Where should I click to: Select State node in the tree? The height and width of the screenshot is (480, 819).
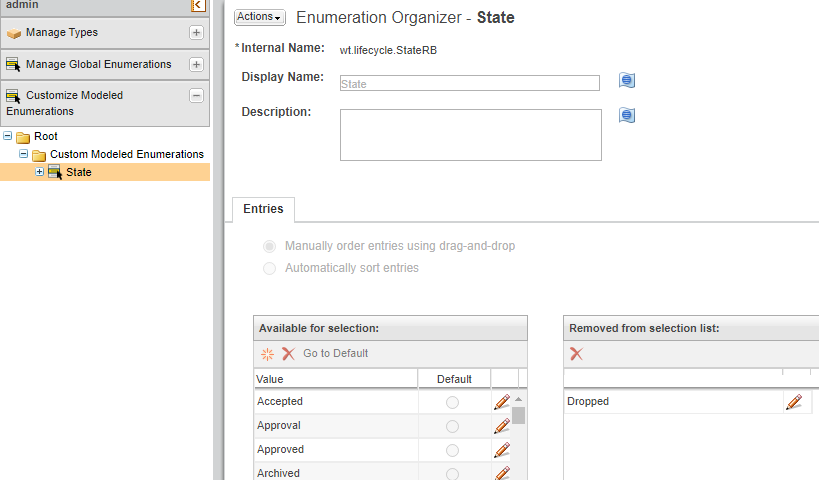pyautogui.click(x=78, y=172)
